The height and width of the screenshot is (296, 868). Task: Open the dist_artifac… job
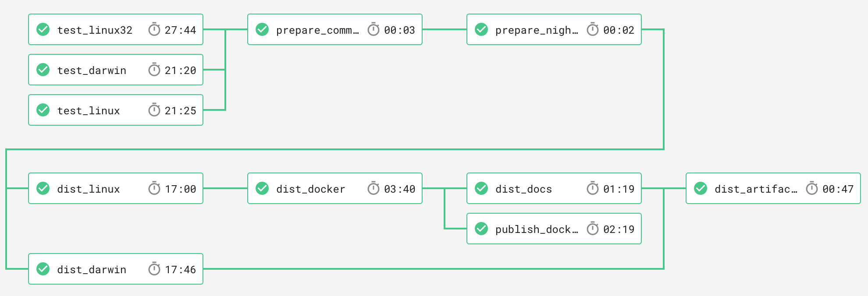pyautogui.click(x=756, y=189)
